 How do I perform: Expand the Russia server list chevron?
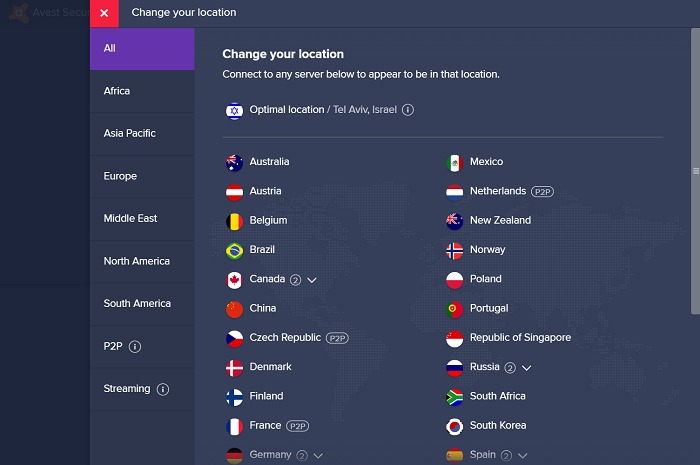click(526, 368)
